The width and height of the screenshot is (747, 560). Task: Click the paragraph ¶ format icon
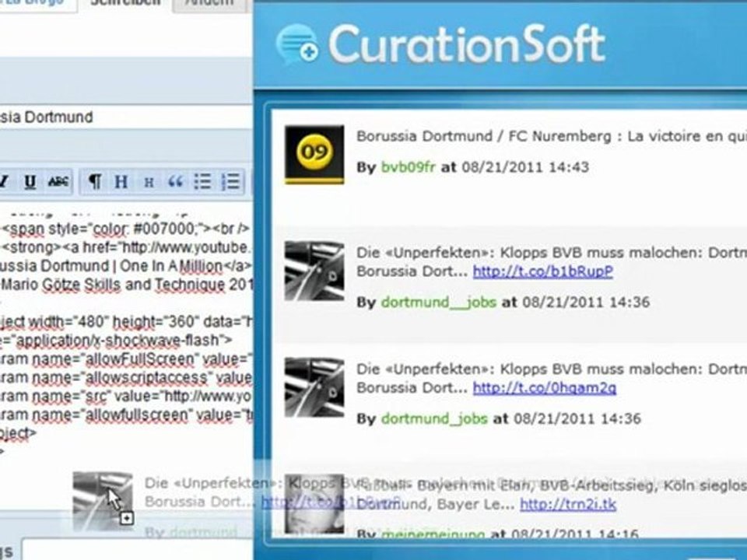(95, 181)
